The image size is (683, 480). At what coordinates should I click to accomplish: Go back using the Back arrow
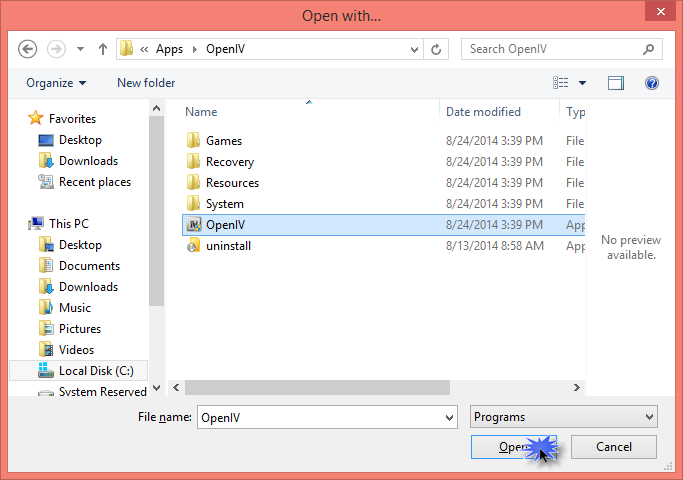[27, 49]
